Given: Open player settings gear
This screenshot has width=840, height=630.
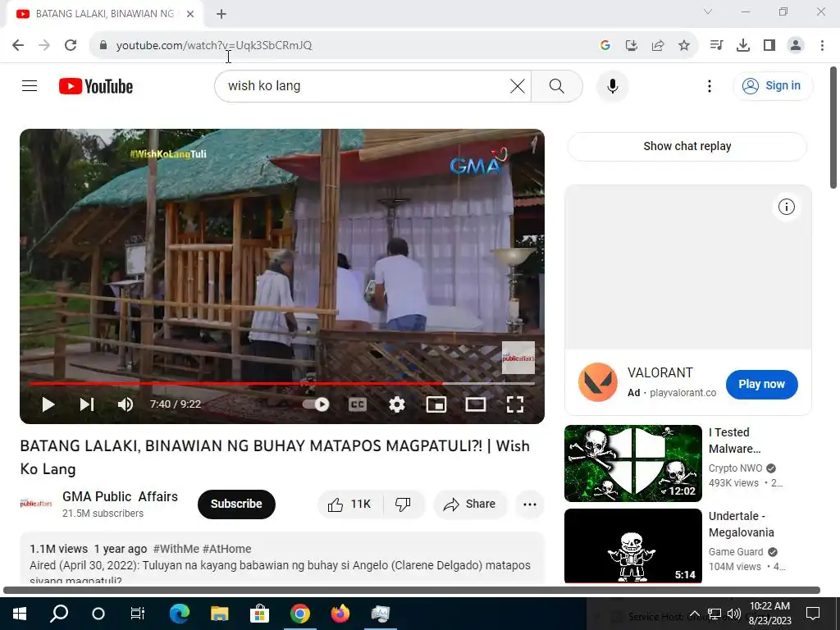Looking at the screenshot, I should tap(396, 404).
